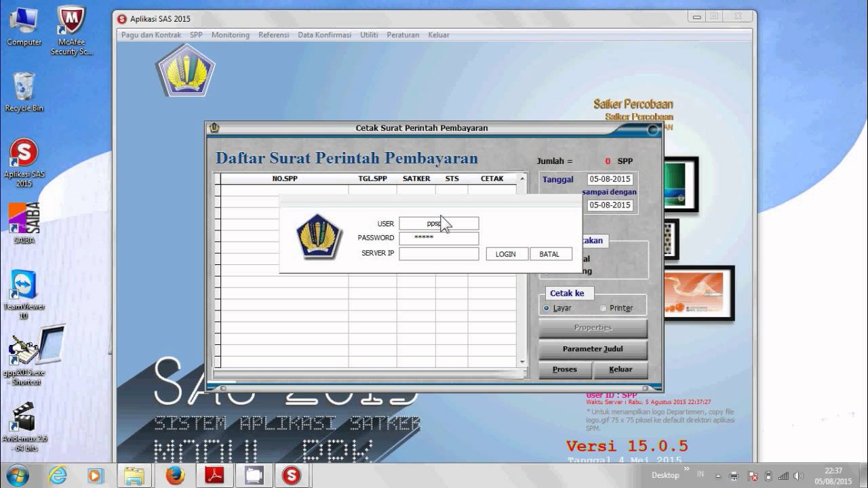Click the Kemenkeu logo in login dialog
This screenshot has width=868, height=488.
[319, 237]
